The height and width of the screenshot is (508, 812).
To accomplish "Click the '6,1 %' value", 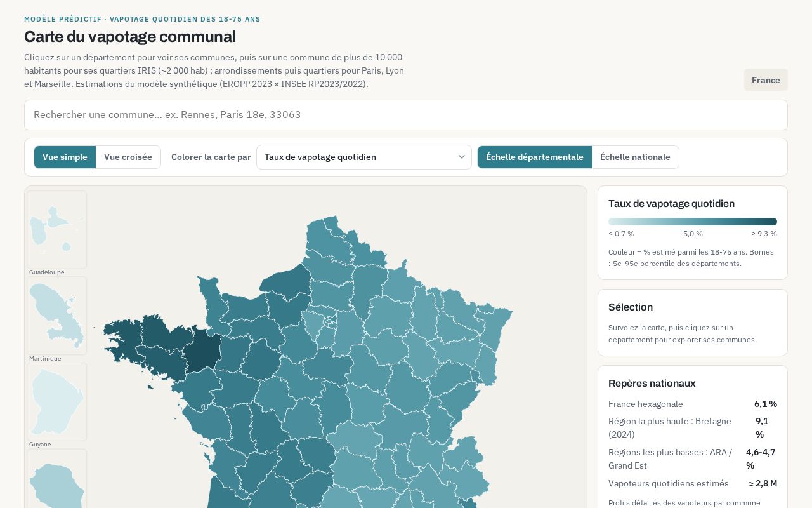I will point(766,404).
